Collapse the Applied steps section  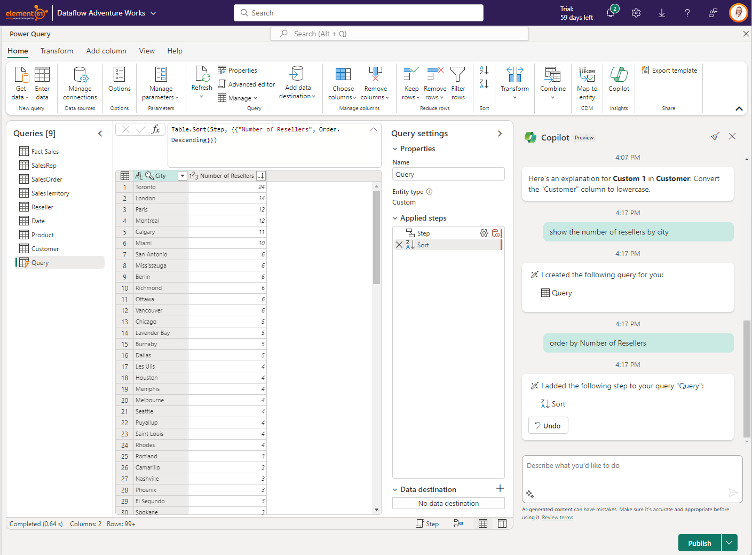click(396, 217)
